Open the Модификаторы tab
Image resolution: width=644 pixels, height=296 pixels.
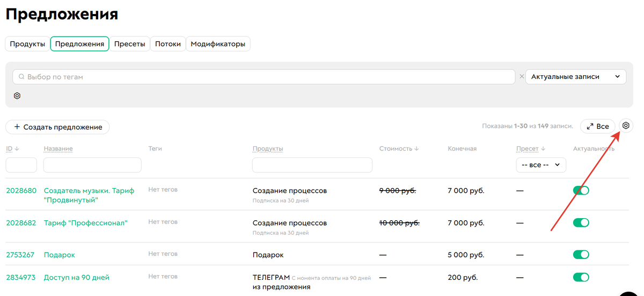pyautogui.click(x=218, y=44)
